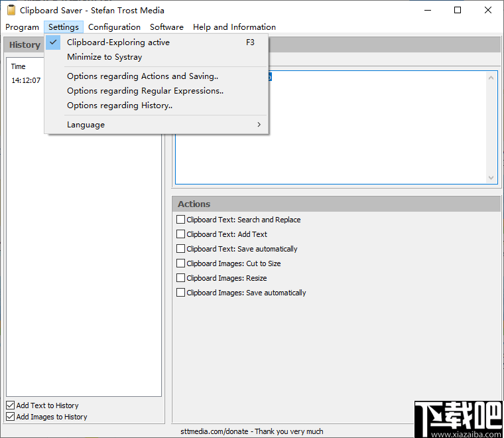Enable Clipboard Images: Resize checkbox
This screenshot has width=504, height=438.
[180, 278]
